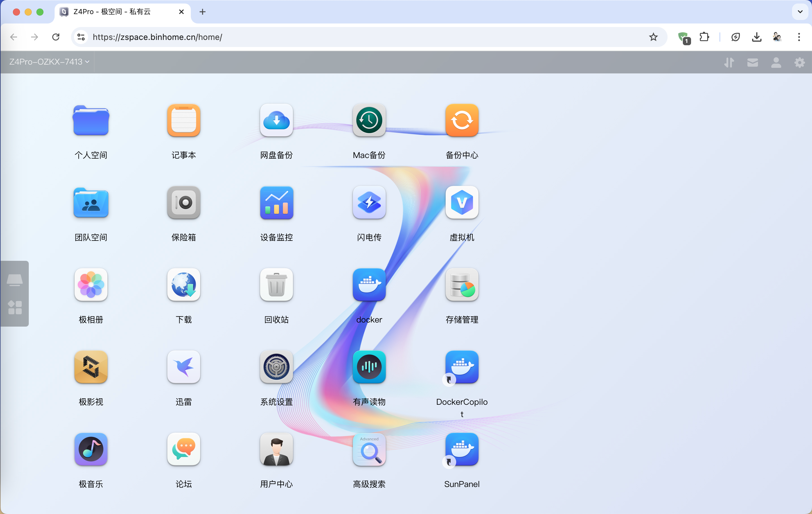This screenshot has width=812, height=514.
Task: Reload the current page
Action: tap(56, 37)
